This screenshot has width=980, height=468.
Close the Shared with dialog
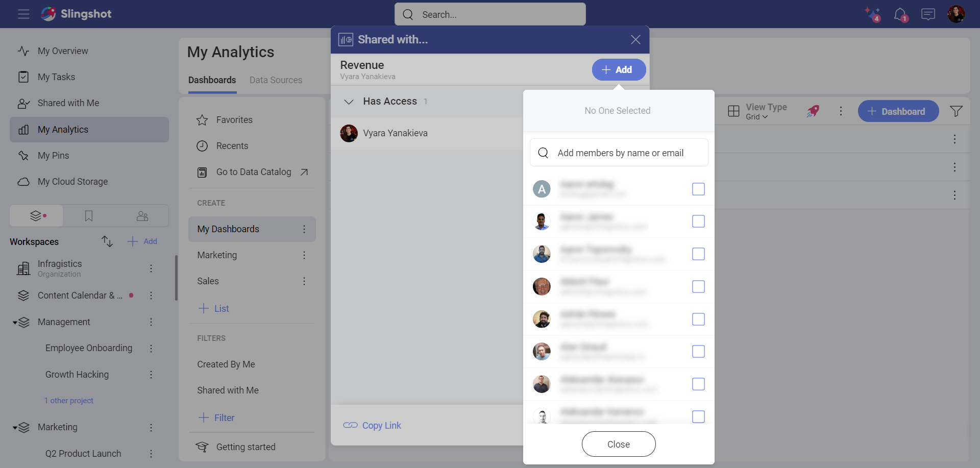(x=635, y=40)
